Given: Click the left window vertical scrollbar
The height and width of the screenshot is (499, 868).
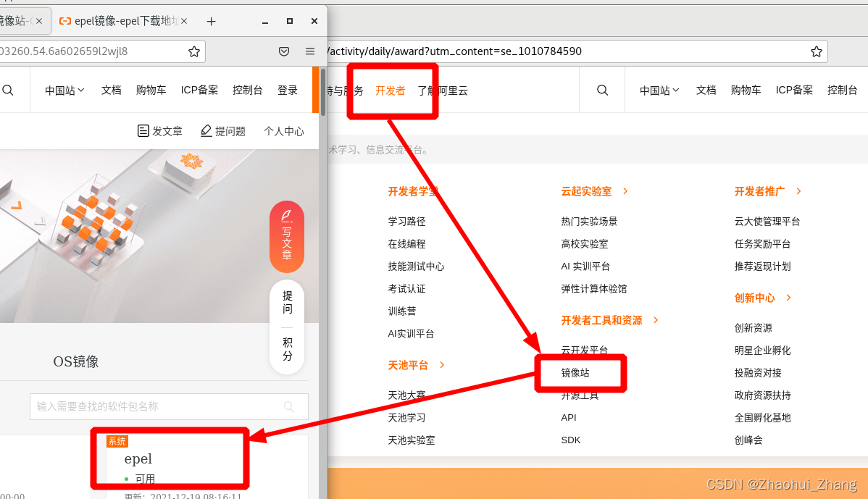Looking at the screenshot, I should (x=323, y=91).
